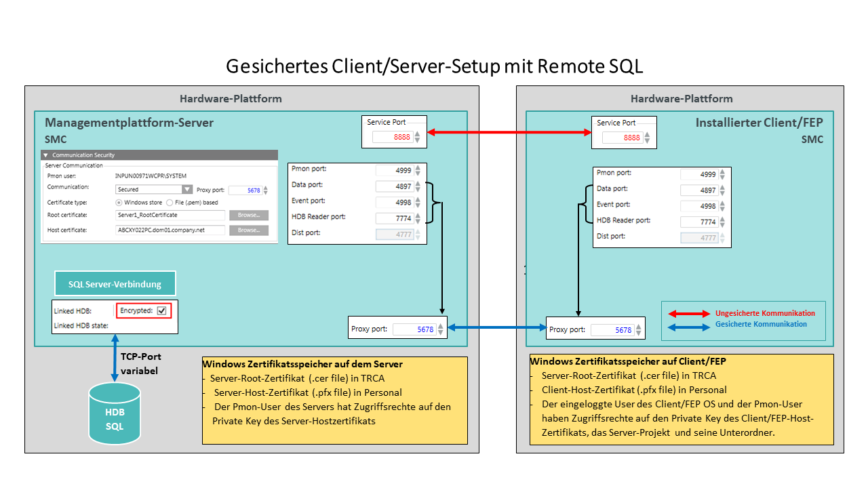This screenshot has height=488, width=868.
Task: Click Browse next to the Root certificate
Action: [249, 216]
